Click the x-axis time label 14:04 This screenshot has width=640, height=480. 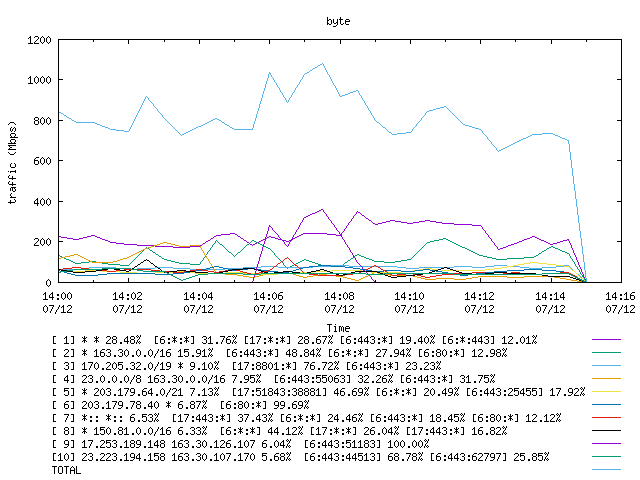point(198,296)
